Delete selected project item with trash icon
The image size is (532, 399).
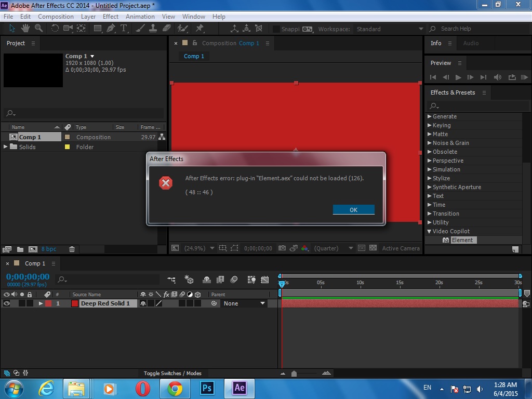(x=72, y=249)
